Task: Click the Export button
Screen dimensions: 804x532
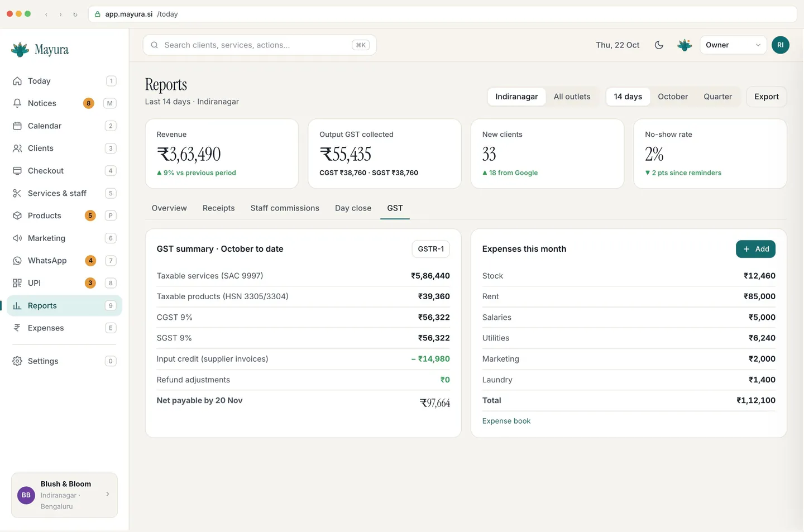Action: (x=766, y=97)
